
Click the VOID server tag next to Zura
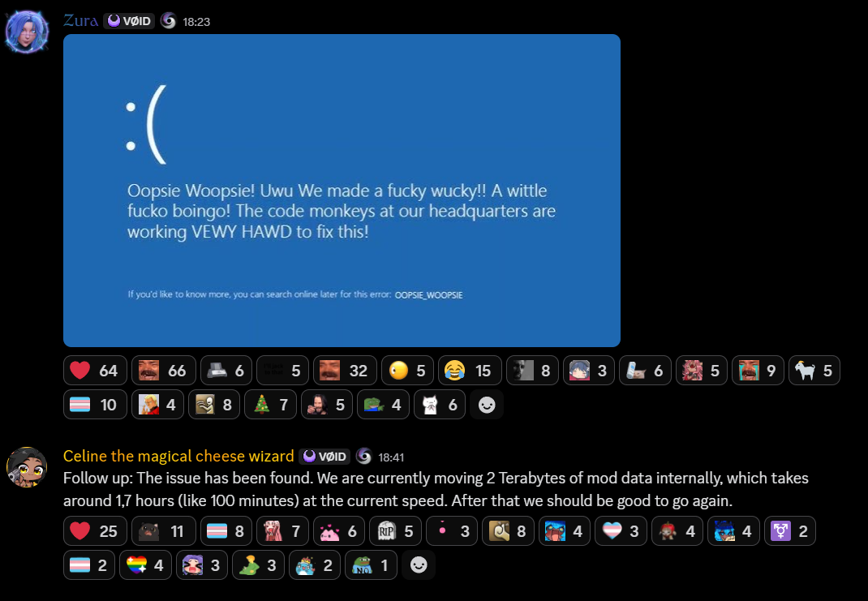pyautogui.click(x=129, y=21)
